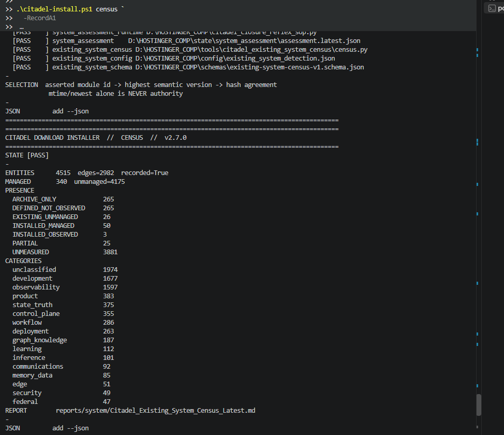Click the INSTALLED_MANAGED row label
Viewport: 504px width, 435px height.
[43, 226]
